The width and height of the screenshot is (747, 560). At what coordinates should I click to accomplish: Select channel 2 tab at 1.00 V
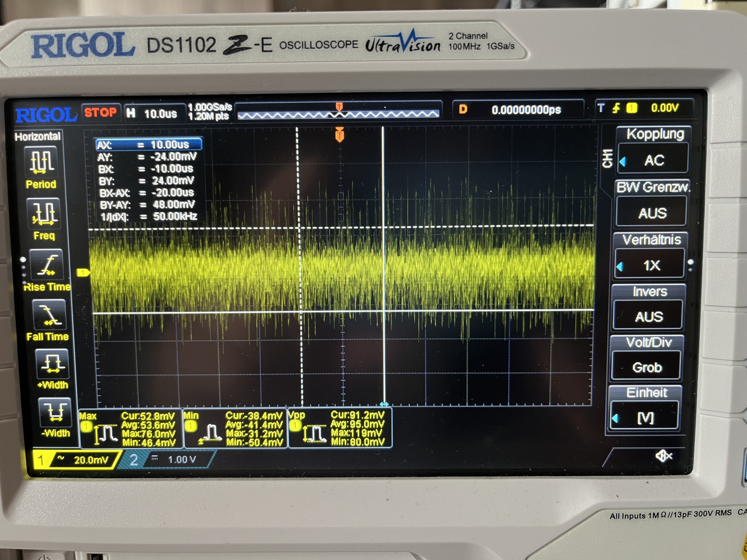pyautogui.click(x=169, y=459)
